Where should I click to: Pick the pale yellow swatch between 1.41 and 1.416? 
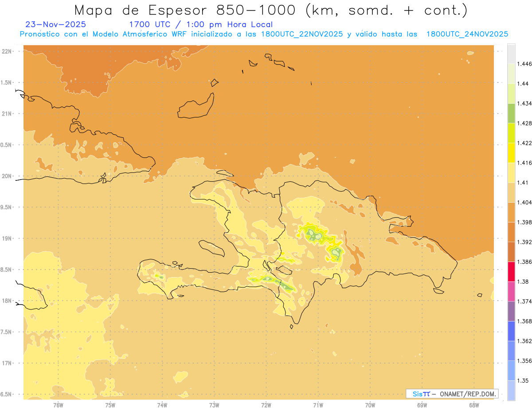[511, 172]
